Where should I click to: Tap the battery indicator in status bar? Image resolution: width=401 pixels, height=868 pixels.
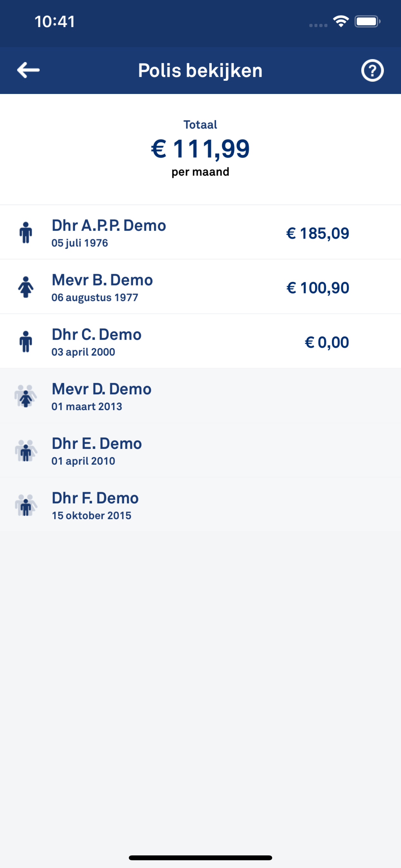coord(367,22)
